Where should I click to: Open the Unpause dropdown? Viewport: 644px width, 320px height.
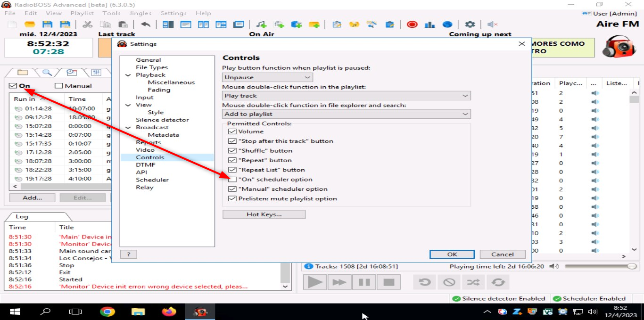pos(267,77)
